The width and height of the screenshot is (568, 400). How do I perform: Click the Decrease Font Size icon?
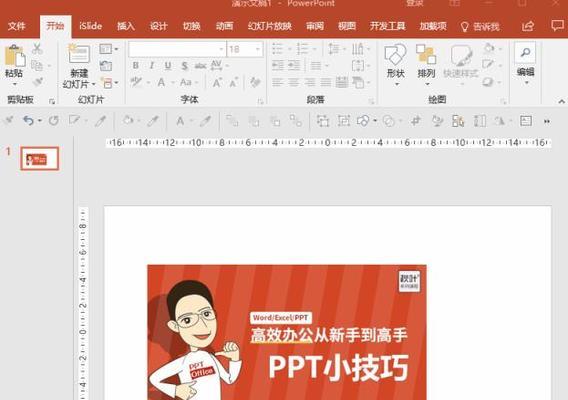pyautogui.click(x=233, y=83)
